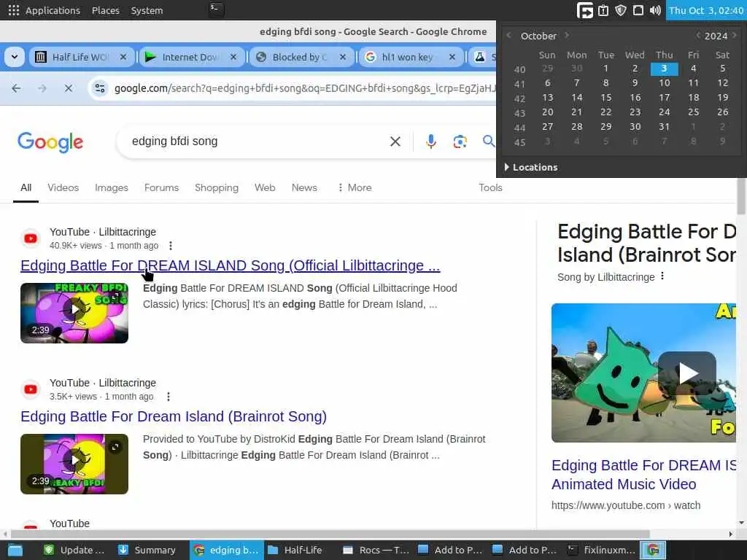Open Chrome tab search dropdown
The image size is (747, 560).
[15, 57]
